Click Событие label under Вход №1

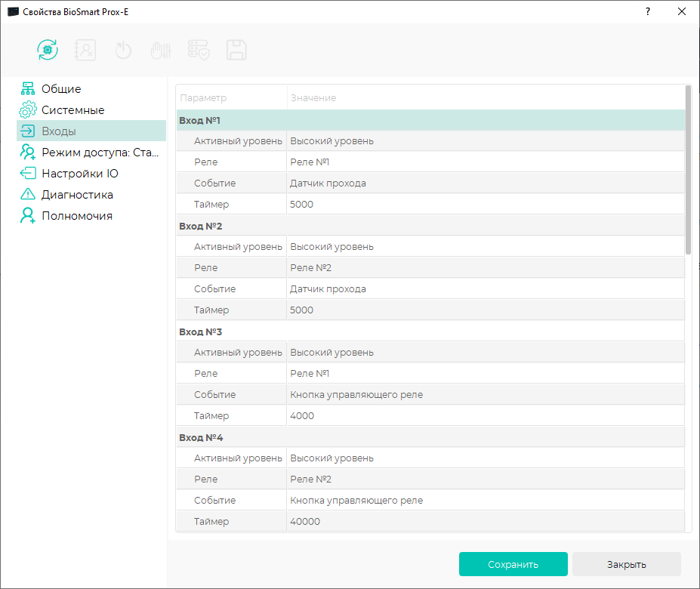point(214,183)
